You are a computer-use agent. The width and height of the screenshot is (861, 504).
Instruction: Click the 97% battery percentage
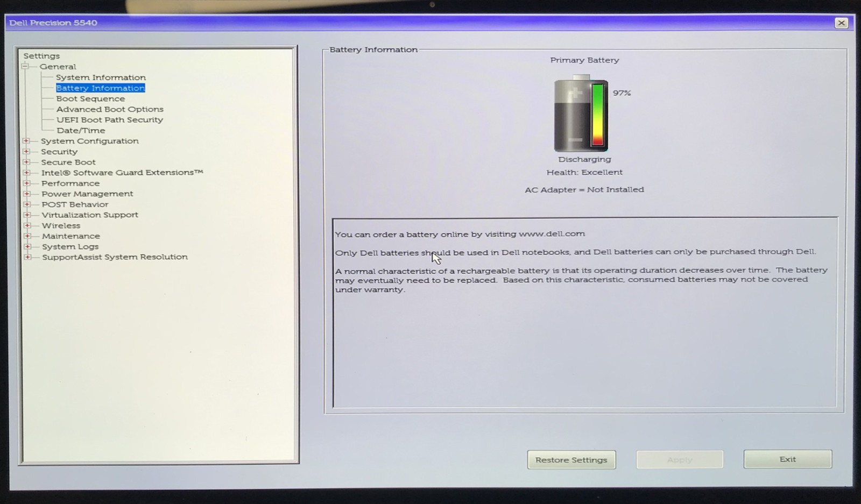click(622, 93)
